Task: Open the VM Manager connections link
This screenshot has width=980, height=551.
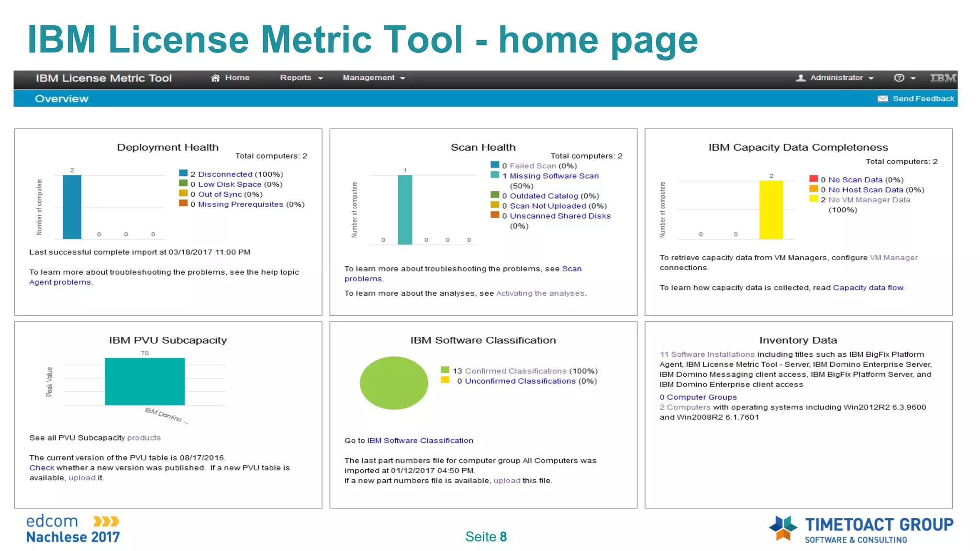Action: tap(894, 258)
